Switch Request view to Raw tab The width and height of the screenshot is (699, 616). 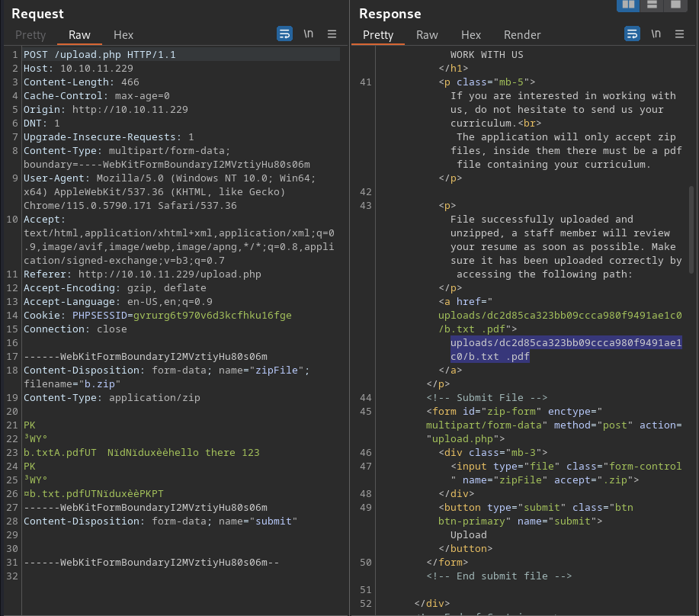tap(79, 35)
